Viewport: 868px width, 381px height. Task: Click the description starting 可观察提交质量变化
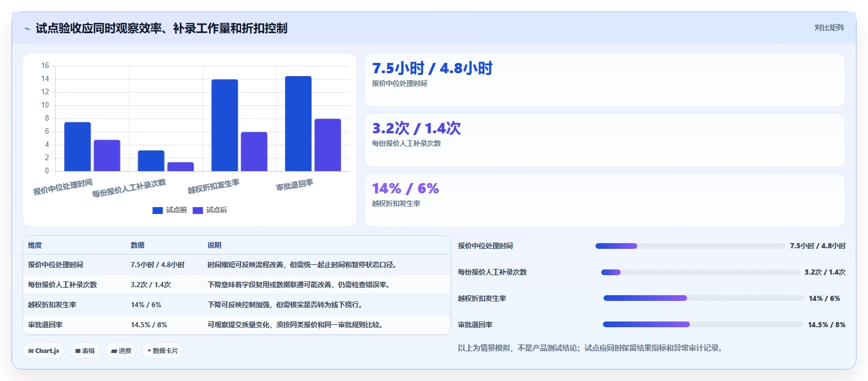(295, 325)
